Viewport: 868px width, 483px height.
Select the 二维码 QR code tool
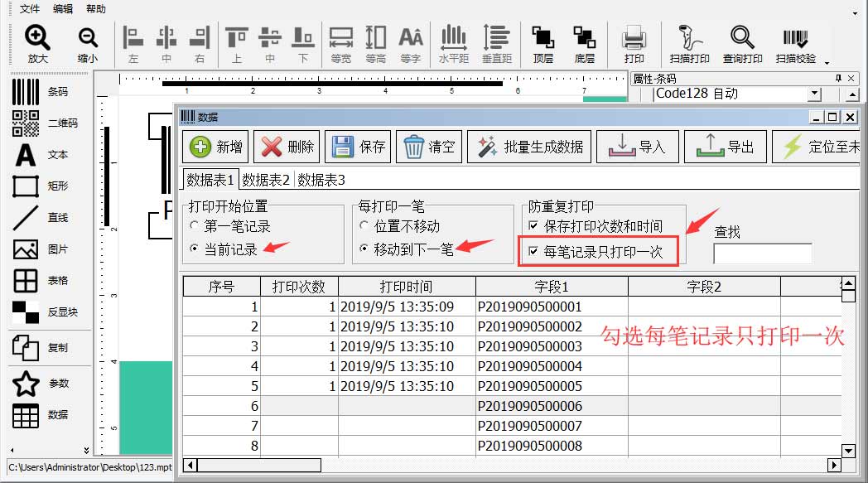pyautogui.click(x=26, y=123)
